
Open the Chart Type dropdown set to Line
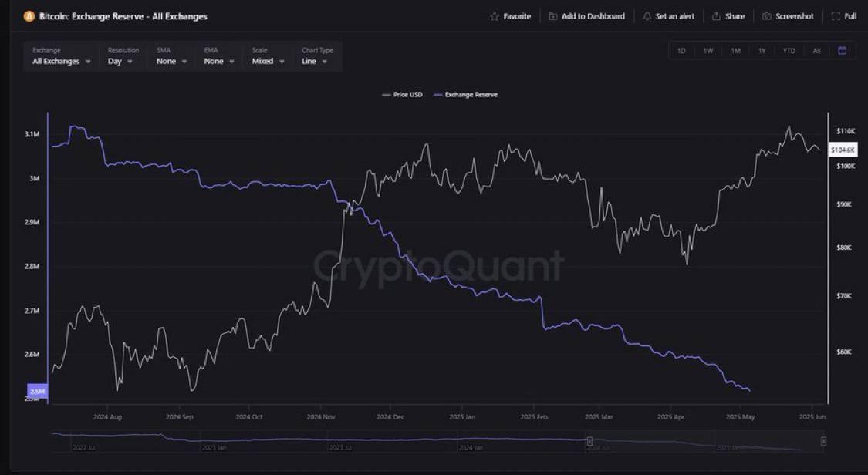(x=314, y=61)
